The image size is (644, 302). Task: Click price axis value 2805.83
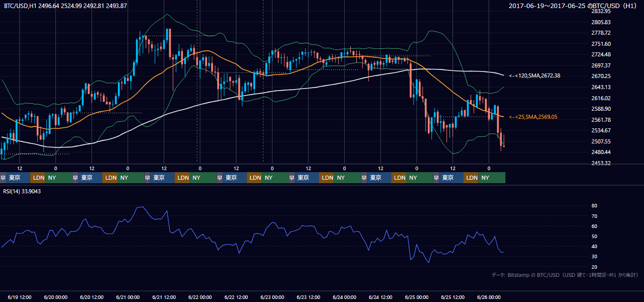coord(601,22)
